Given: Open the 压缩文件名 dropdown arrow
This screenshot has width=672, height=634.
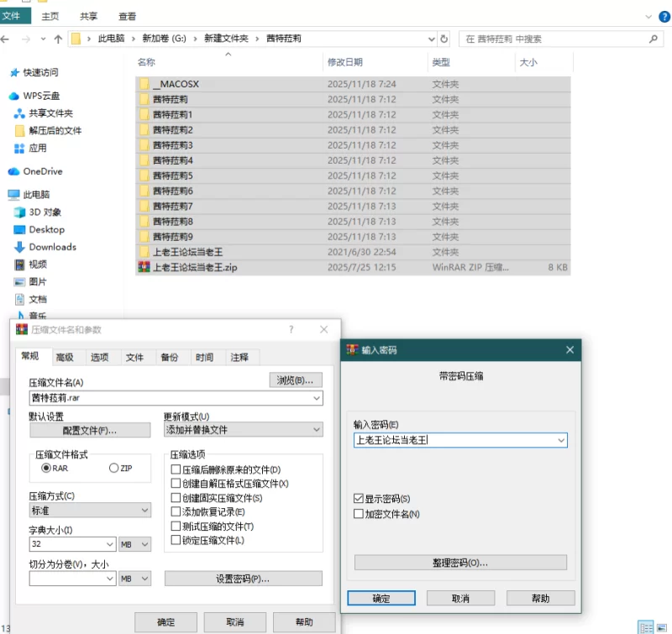Looking at the screenshot, I should point(317,398).
